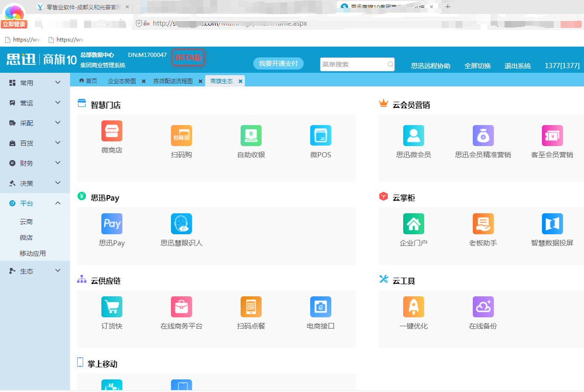Expand the 财务 sidebar menu
The image size is (584, 392).
click(x=35, y=162)
